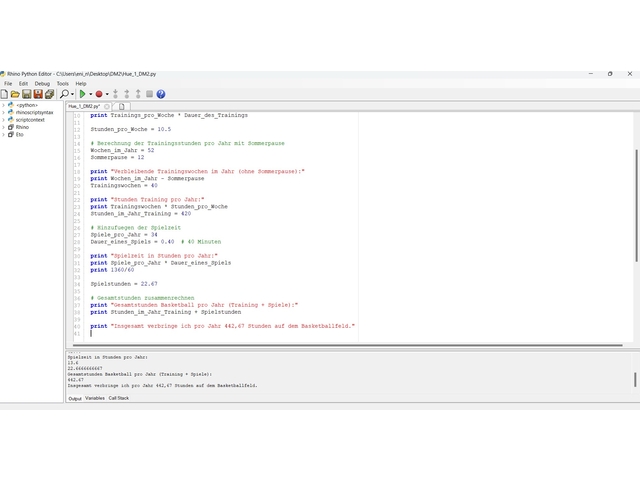This screenshot has height=480, width=640.
Task: Click output value '22.6666666667'
Action: tap(85, 369)
